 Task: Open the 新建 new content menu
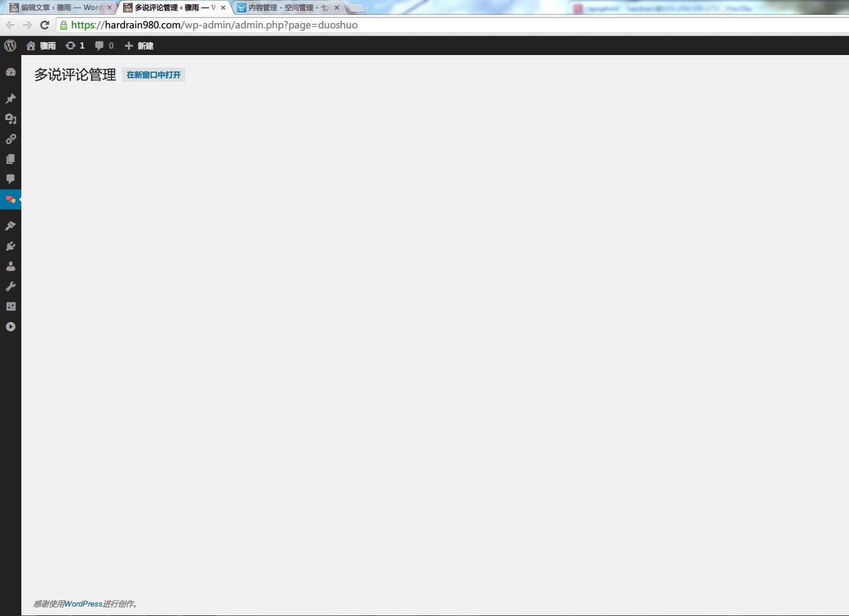[139, 46]
